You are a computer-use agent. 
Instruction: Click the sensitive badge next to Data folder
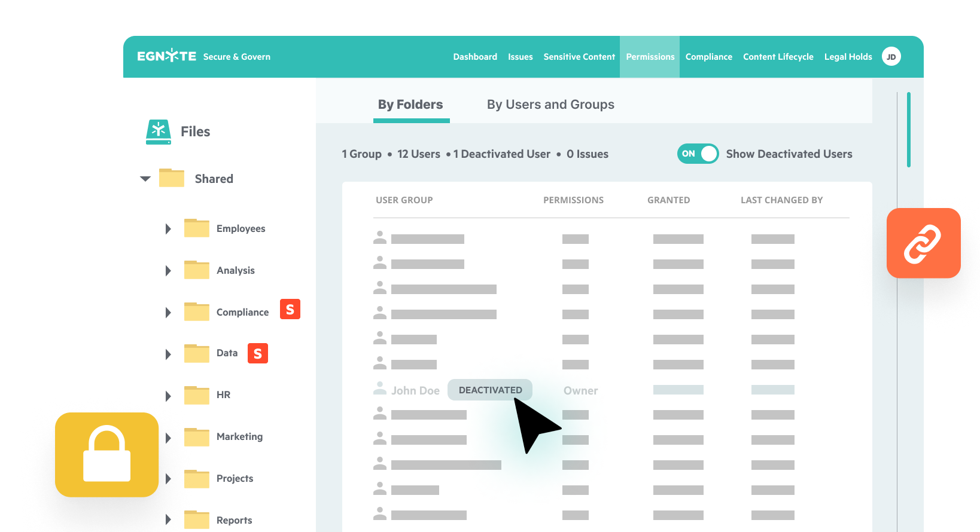coord(258,353)
